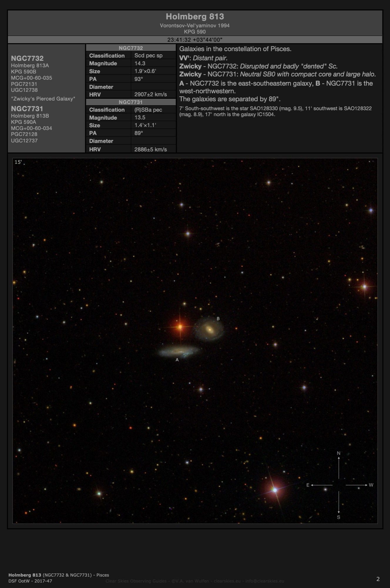Click the 15' field size label
The image size is (390, 588).
18,162
